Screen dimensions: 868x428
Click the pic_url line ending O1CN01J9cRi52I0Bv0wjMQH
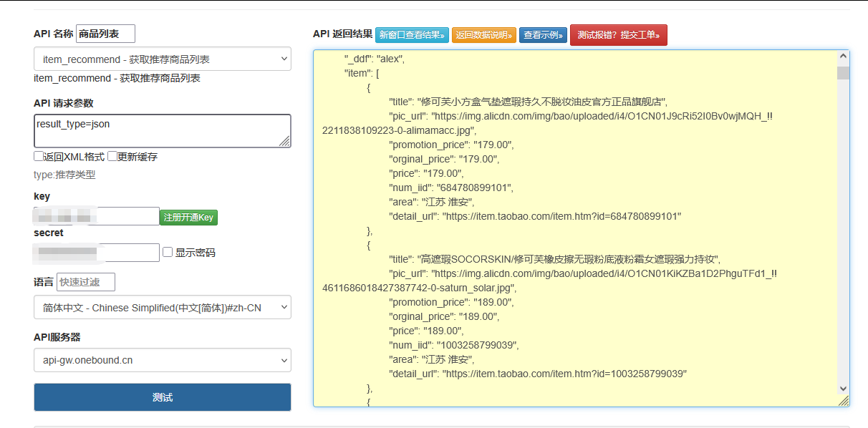click(x=581, y=116)
